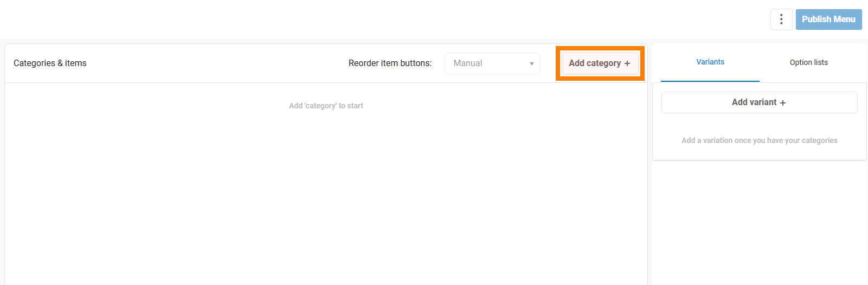This screenshot has width=868, height=285.
Task: Switch to the Option lists tab
Action: click(x=808, y=62)
